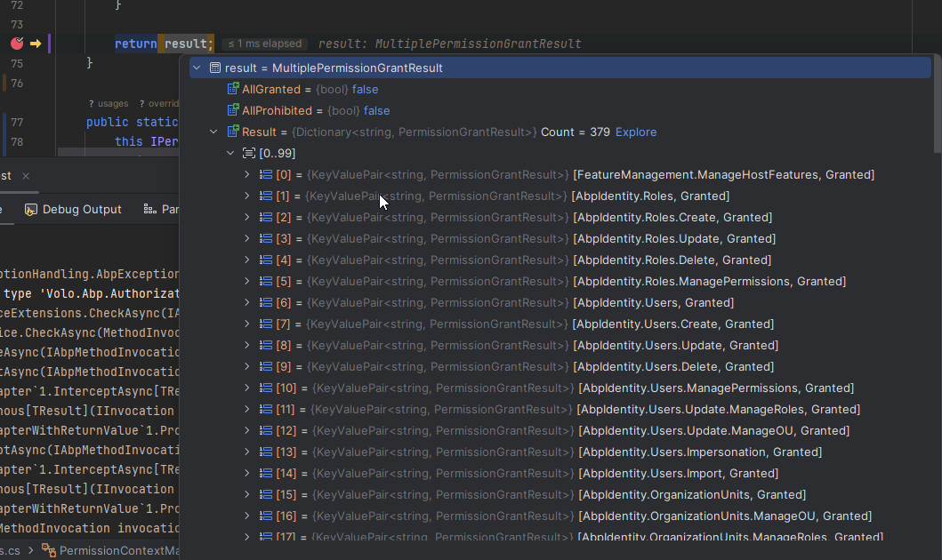Click the PermissionContextMa class icon in breadcrumb
Screen dimensions: 942x560
49,551
